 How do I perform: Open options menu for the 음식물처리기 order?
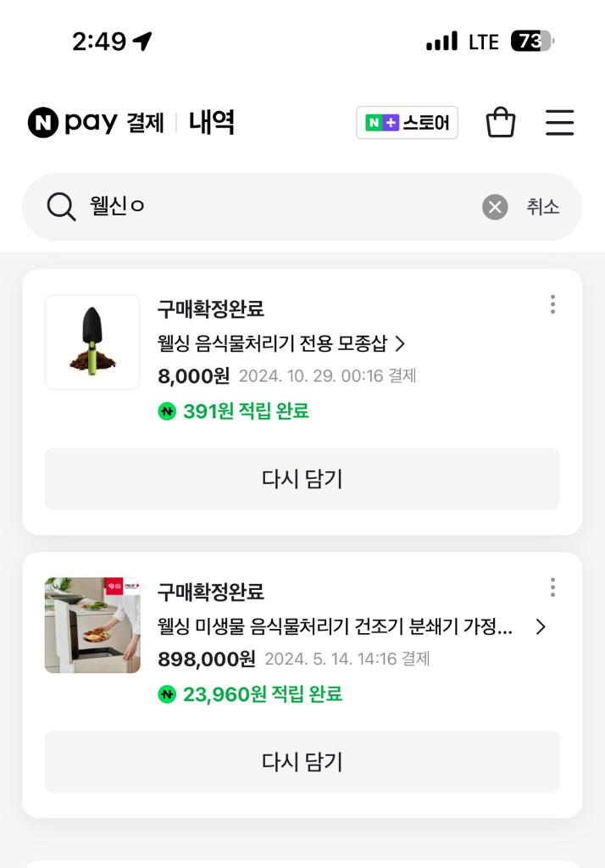[552, 586]
